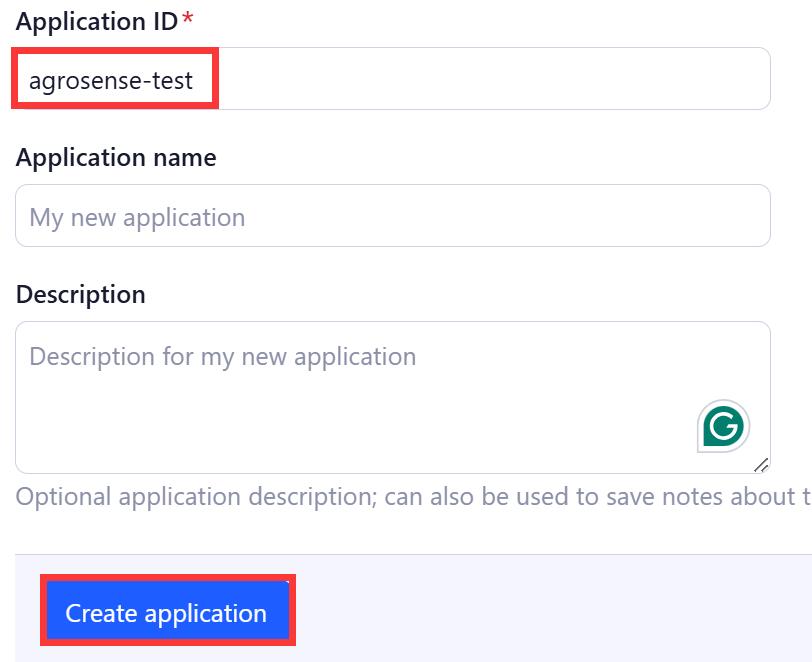The height and width of the screenshot is (662, 812).
Task: Focus the Application ID input field
Action: tap(393, 79)
